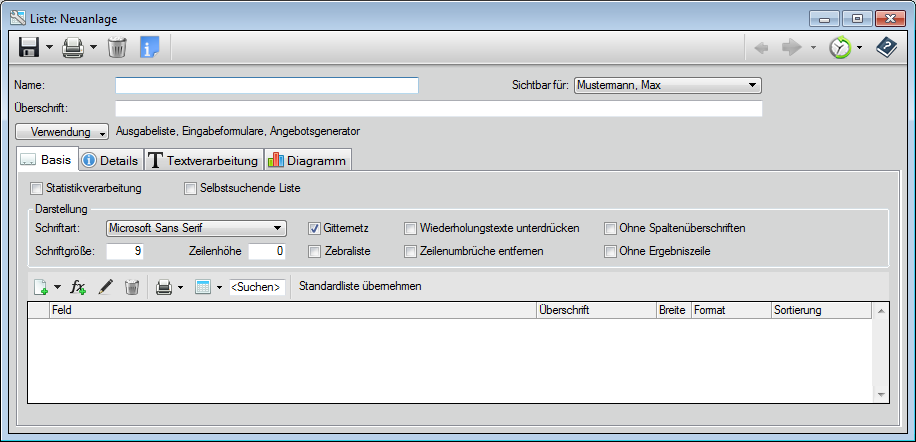This screenshot has height=442, width=916.
Task: Click the pencil edit field icon
Action: click(x=105, y=287)
